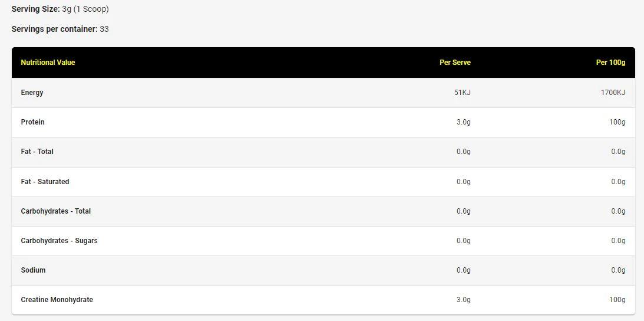This screenshot has height=321, width=644.
Task: Click the Servings per container text
Action: pyautogui.click(x=60, y=29)
